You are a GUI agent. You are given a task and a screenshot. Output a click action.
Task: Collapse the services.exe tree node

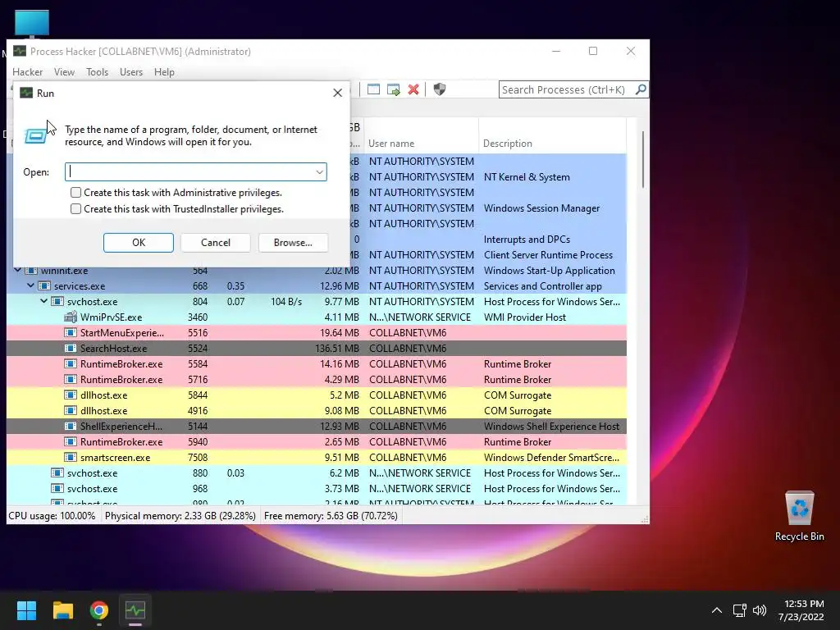pos(31,286)
